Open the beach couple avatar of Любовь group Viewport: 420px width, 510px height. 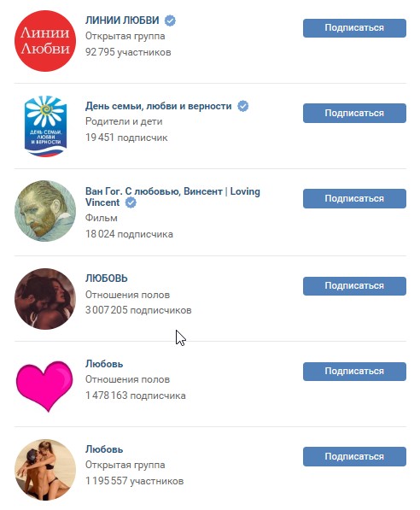point(45,470)
